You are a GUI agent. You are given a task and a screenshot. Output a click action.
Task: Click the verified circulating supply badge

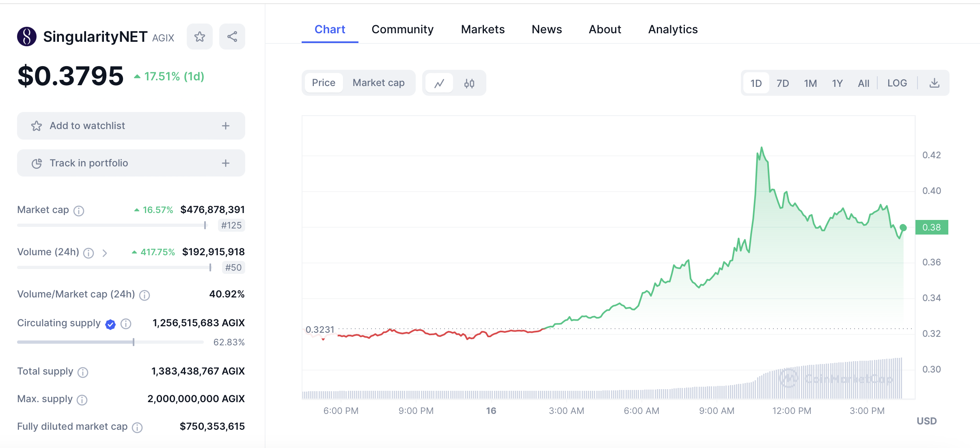pos(110,324)
